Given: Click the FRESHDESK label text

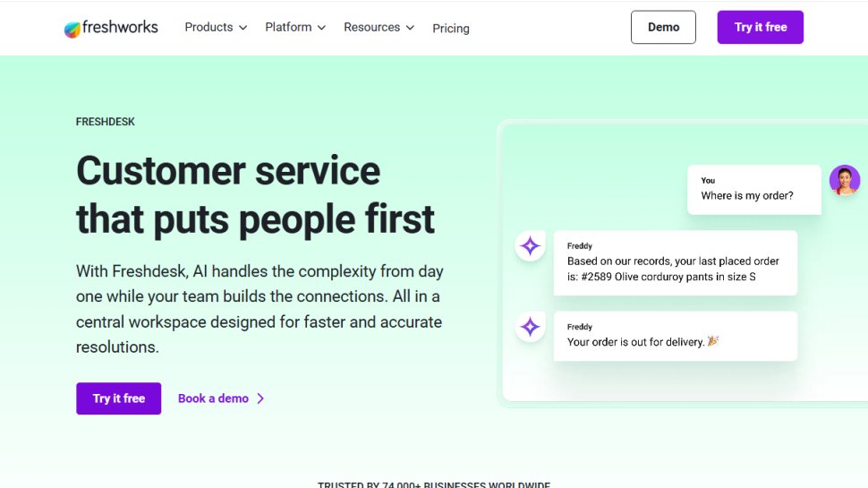Looking at the screenshot, I should coord(106,121).
